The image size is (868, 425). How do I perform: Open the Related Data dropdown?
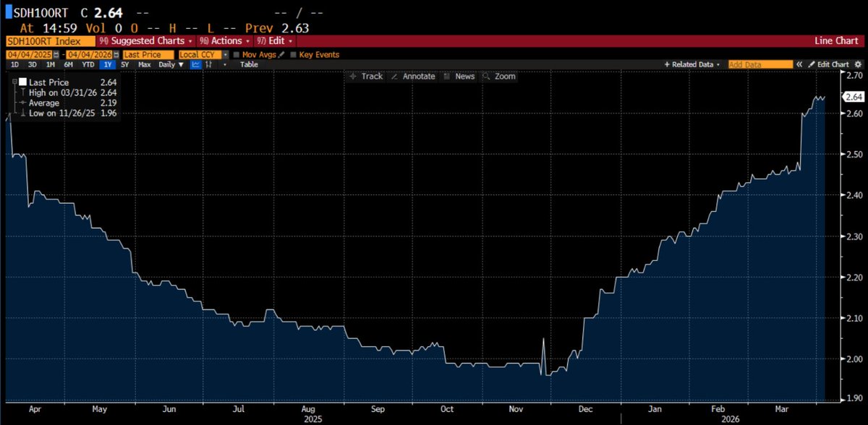692,64
